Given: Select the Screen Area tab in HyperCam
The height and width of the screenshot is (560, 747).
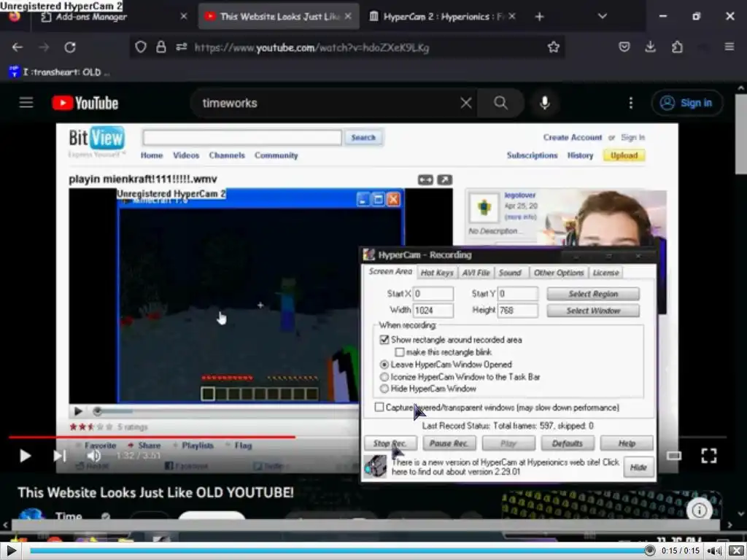Looking at the screenshot, I should [x=390, y=271].
